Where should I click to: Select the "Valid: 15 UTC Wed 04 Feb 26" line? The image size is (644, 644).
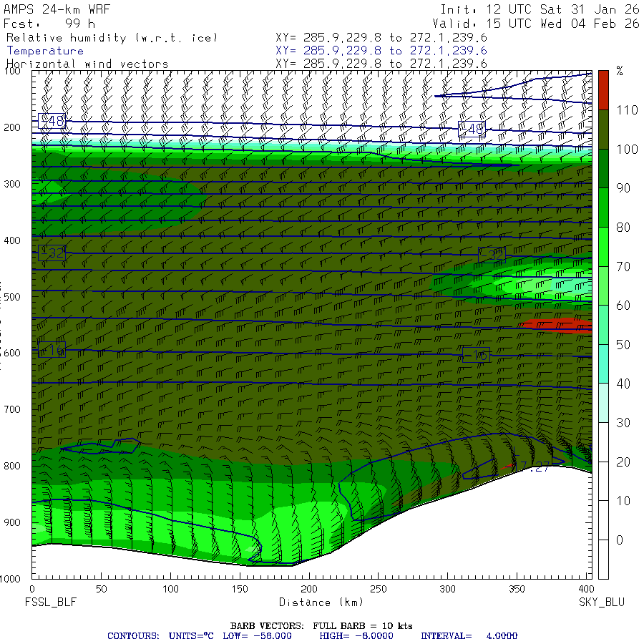[535, 24]
